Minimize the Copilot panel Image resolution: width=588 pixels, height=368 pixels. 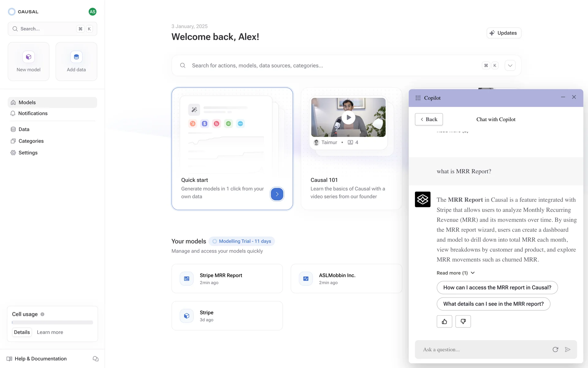pyautogui.click(x=563, y=97)
